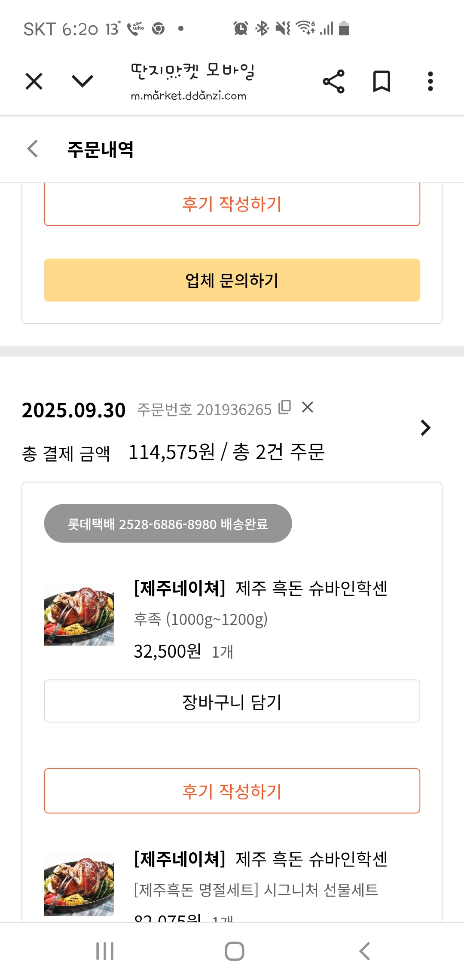This screenshot has width=464, height=980.
Task: Open 후족 product thumbnail image
Action: [x=79, y=615]
